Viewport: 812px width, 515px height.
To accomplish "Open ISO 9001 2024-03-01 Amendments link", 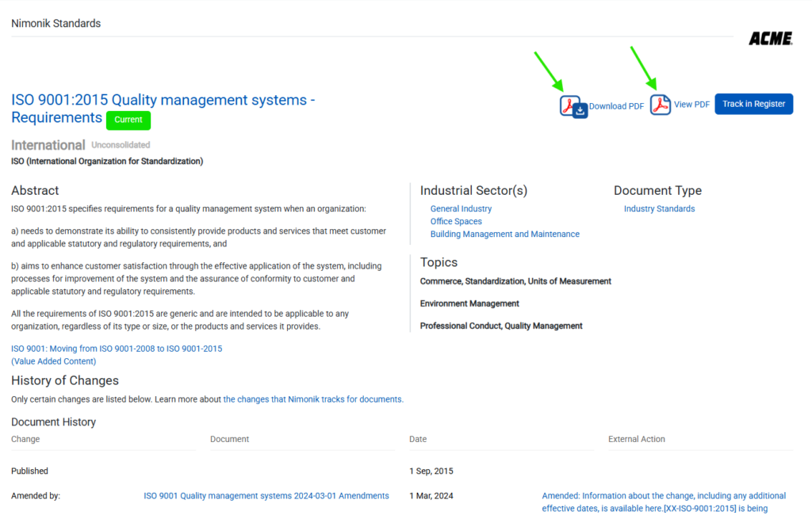I will pyautogui.click(x=266, y=496).
